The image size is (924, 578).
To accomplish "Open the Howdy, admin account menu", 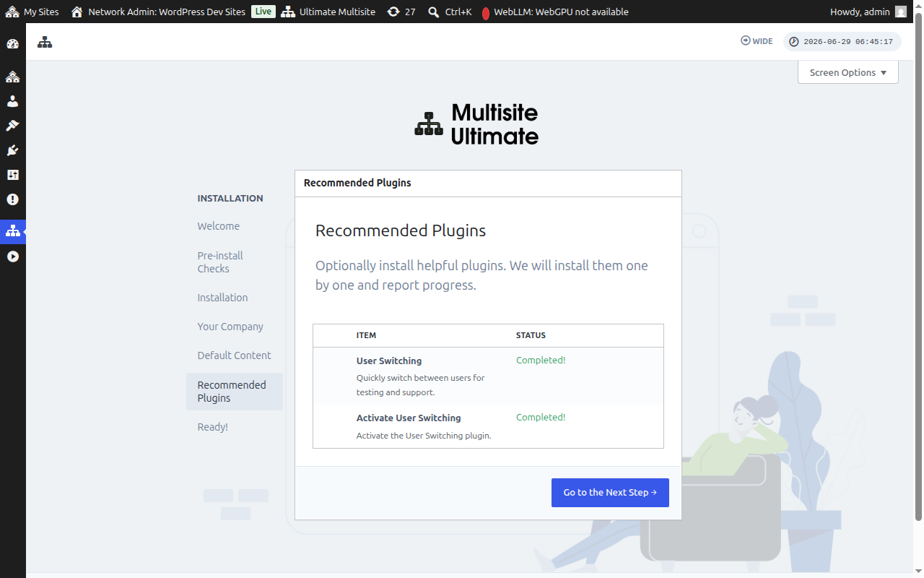I will point(868,12).
